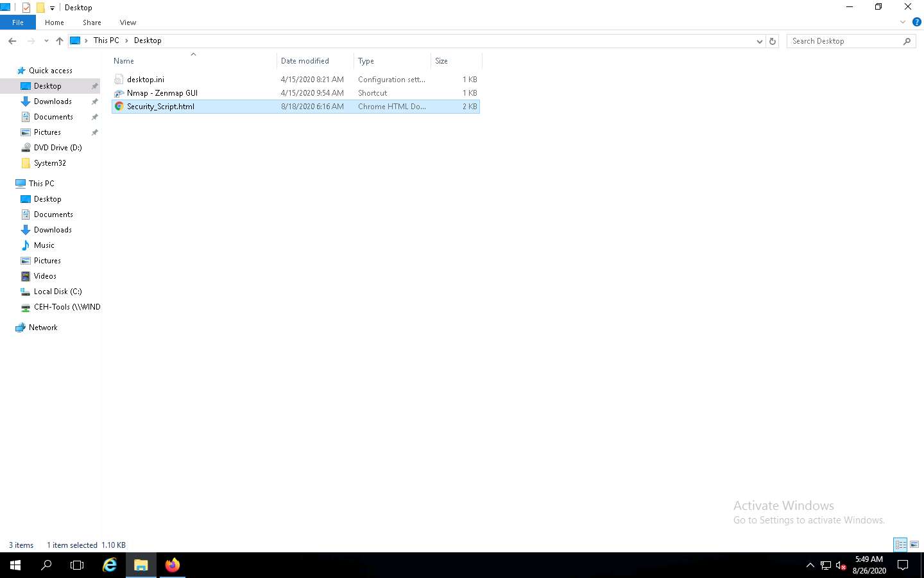The height and width of the screenshot is (578, 924).
Task: Show hidden icons in the system tray
Action: pyautogui.click(x=810, y=566)
